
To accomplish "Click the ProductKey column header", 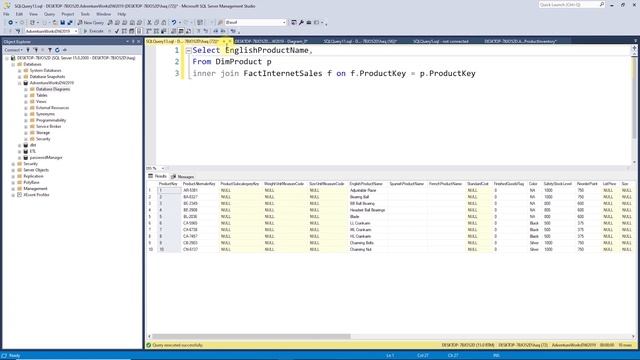I will tap(168, 184).
